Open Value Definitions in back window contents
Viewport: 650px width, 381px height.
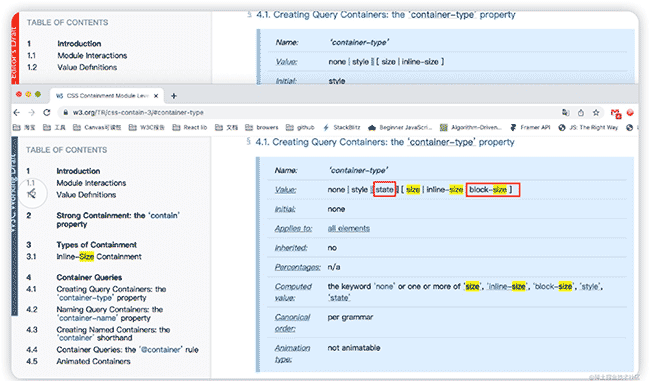click(87, 67)
